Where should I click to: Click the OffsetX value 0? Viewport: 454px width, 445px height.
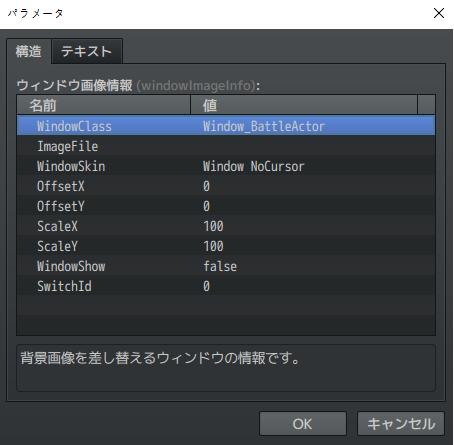(x=207, y=186)
